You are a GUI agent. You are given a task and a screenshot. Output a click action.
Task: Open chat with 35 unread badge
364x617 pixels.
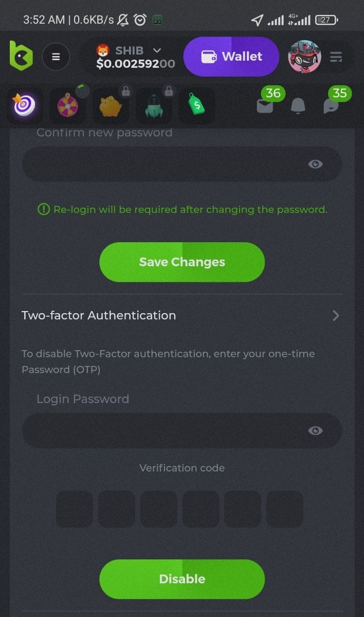pyautogui.click(x=331, y=105)
